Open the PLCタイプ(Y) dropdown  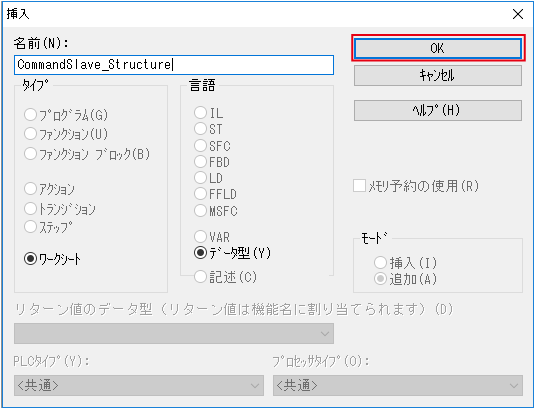coord(139,385)
